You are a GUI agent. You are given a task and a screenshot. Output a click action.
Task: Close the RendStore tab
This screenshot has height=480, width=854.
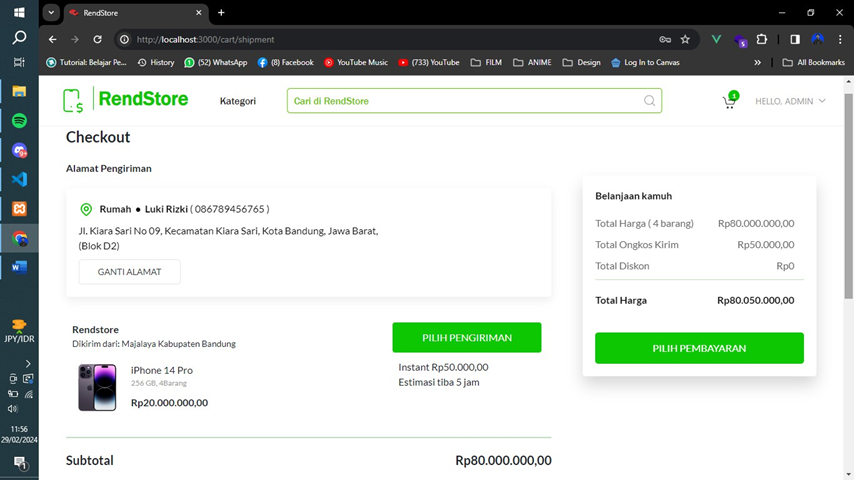click(199, 13)
